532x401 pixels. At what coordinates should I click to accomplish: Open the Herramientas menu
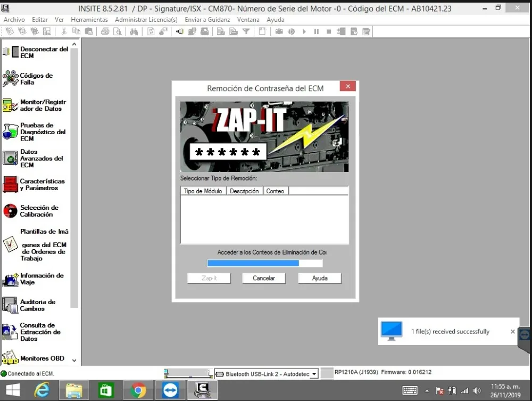[89, 20]
